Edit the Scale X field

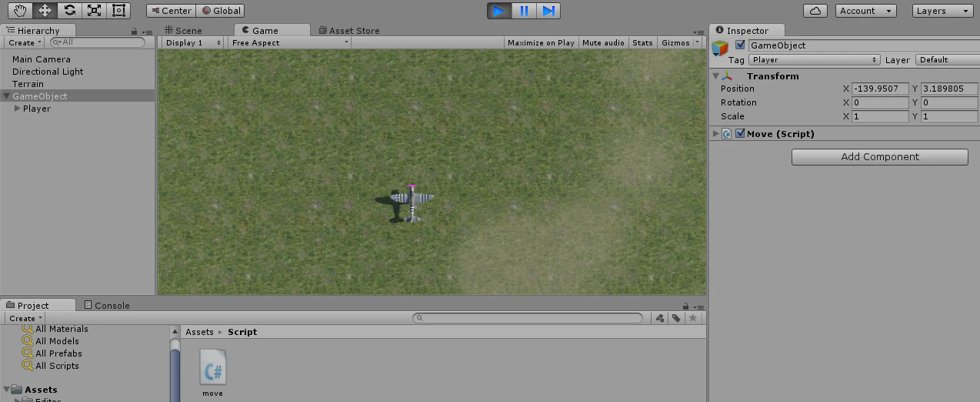pos(880,116)
